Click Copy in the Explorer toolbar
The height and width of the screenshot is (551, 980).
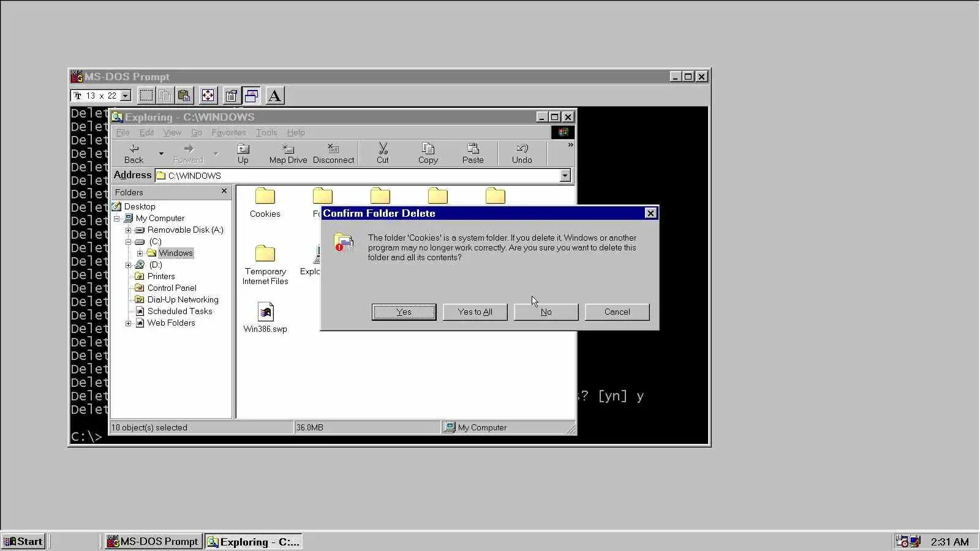pos(428,154)
